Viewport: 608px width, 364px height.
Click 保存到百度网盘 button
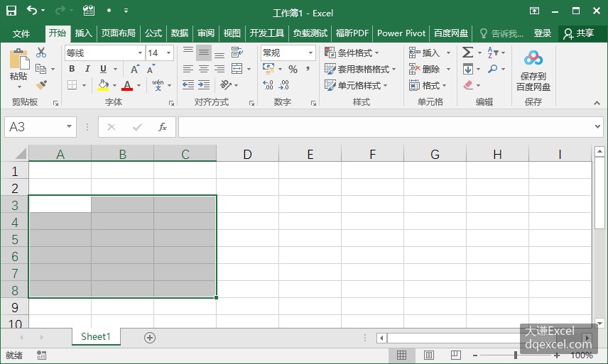[533, 70]
